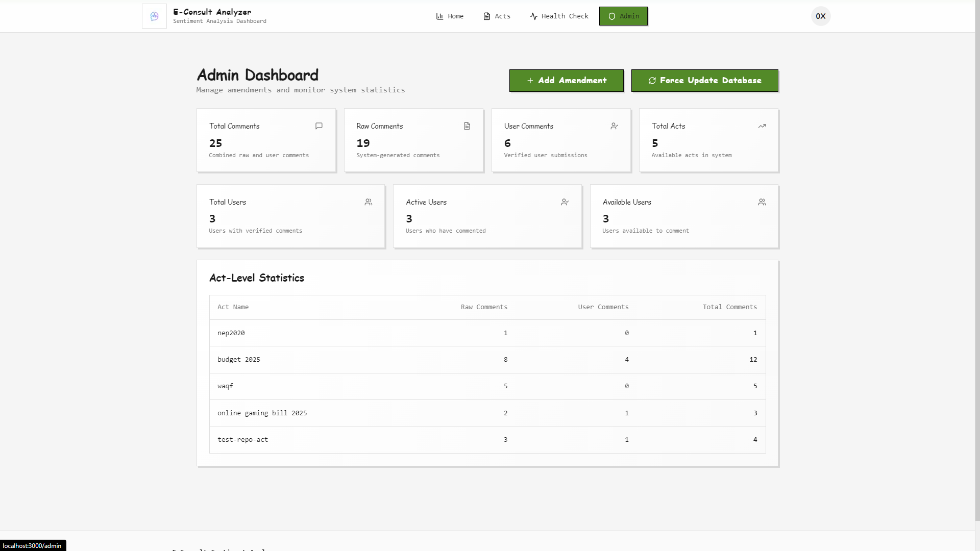Click the E-Consult Analyzer logo icon
The image size is (980, 551).
(154, 16)
